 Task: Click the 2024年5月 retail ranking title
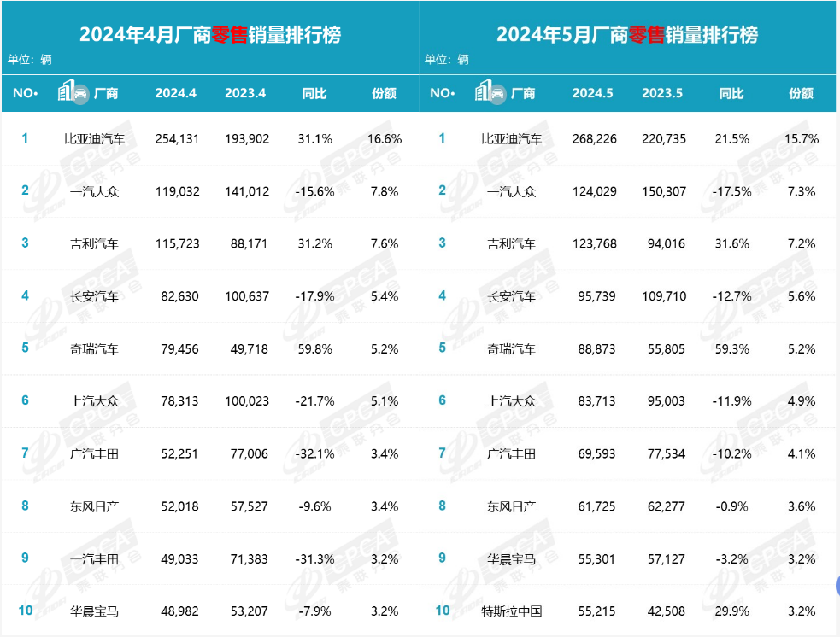pos(627,34)
